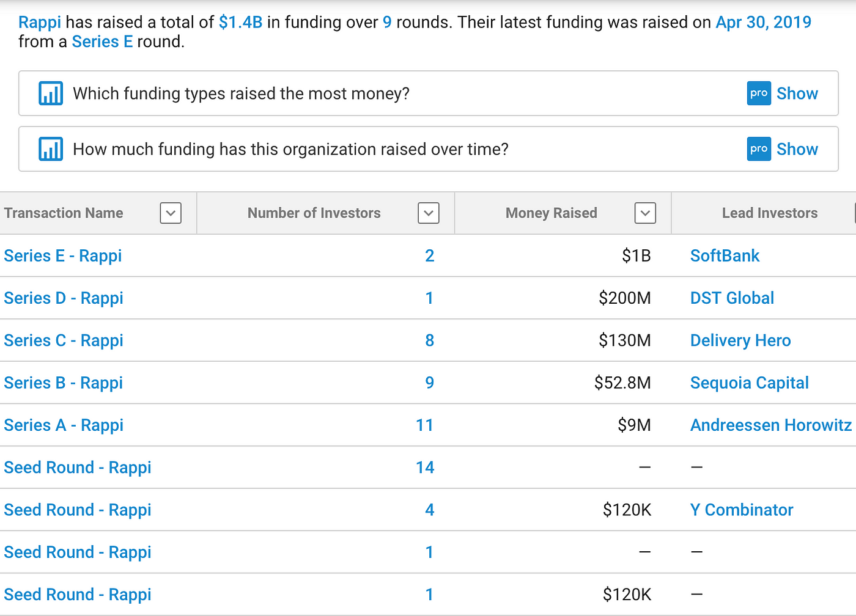Open DST Global lead investor link

tap(732, 298)
